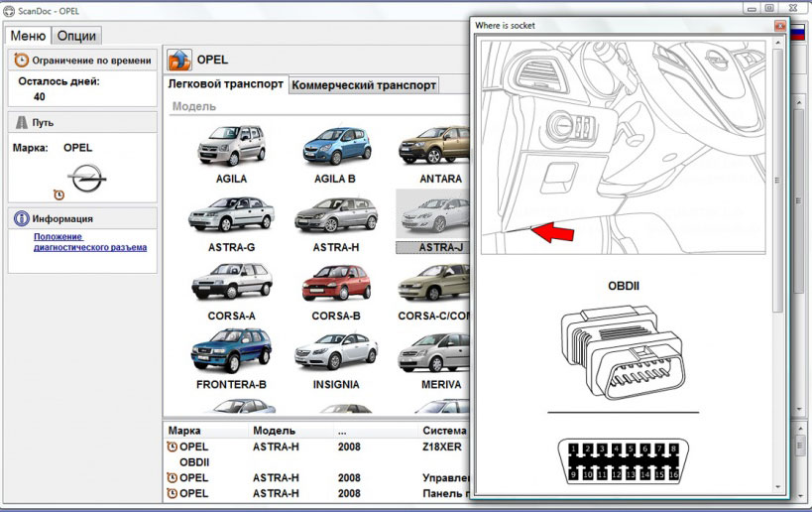812x512 pixels.
Task: Click the Информация panel header
Action: 82,218
